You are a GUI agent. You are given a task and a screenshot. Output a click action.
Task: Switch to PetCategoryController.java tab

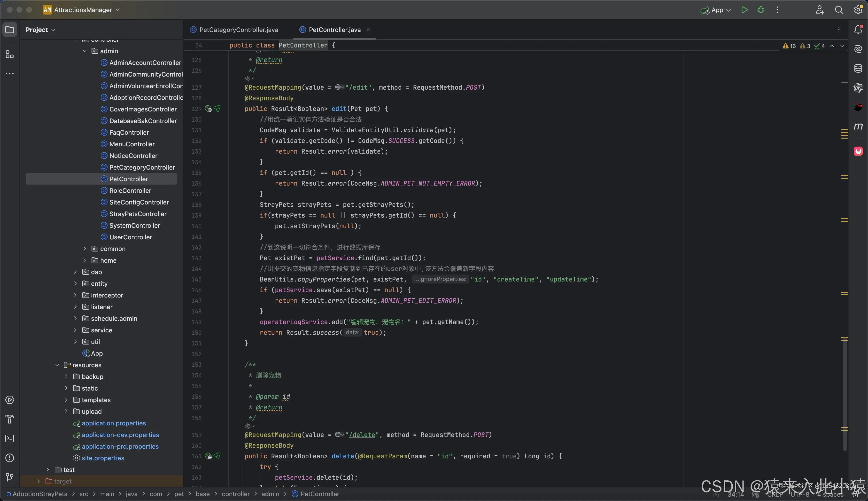[x=238, y=30]
